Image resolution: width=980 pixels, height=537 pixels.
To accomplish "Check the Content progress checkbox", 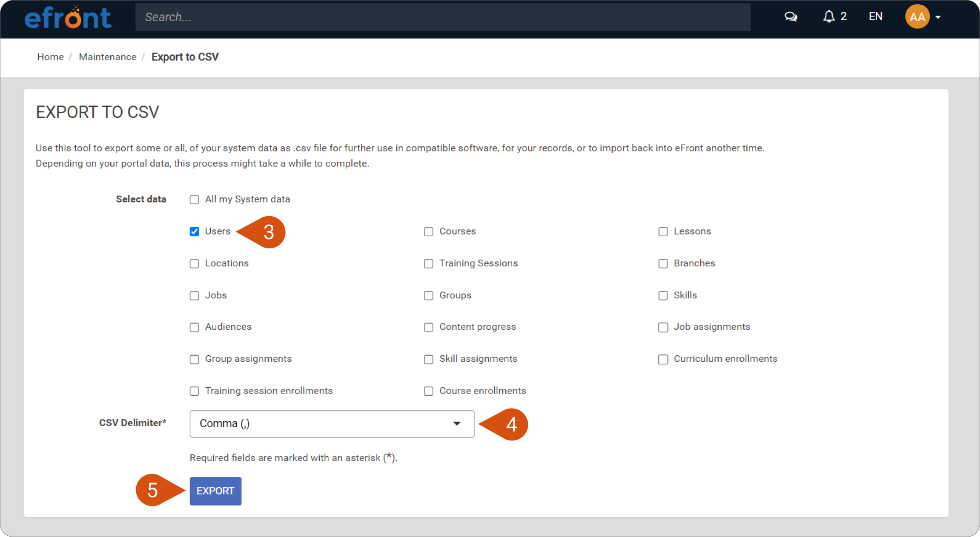I will pyautogui.click(x=429, y=327).
